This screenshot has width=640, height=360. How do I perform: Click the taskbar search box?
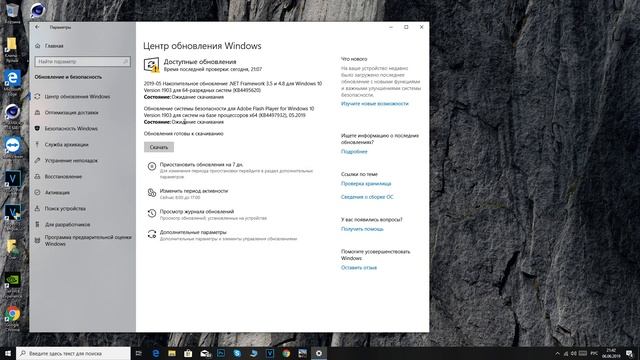pos(73,353)
